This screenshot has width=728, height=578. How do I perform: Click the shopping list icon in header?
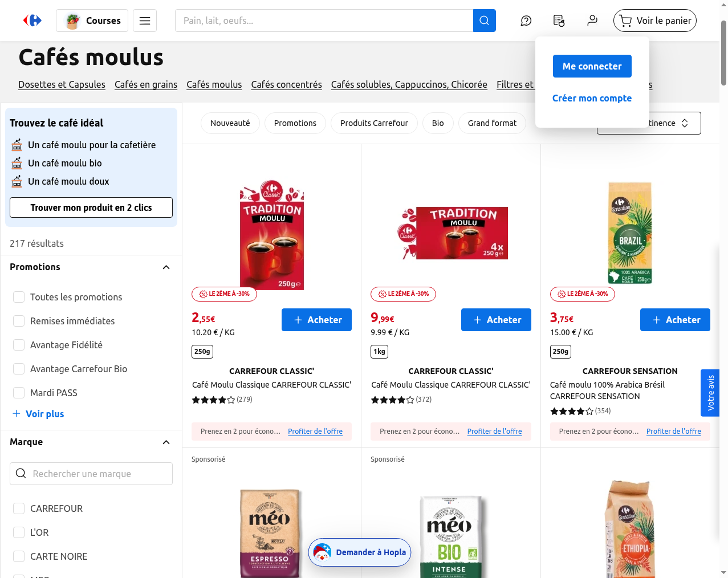(559, 21)
